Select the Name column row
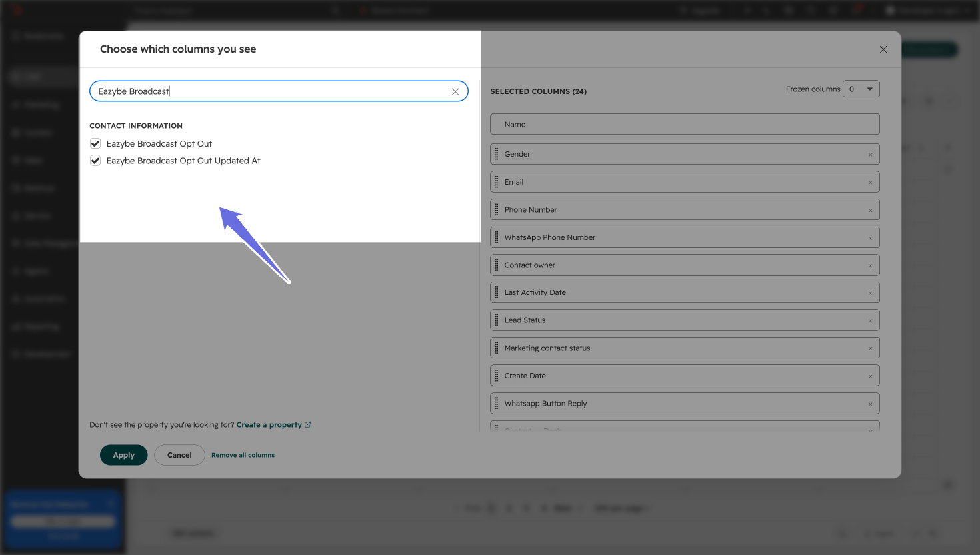 point(685,124)
